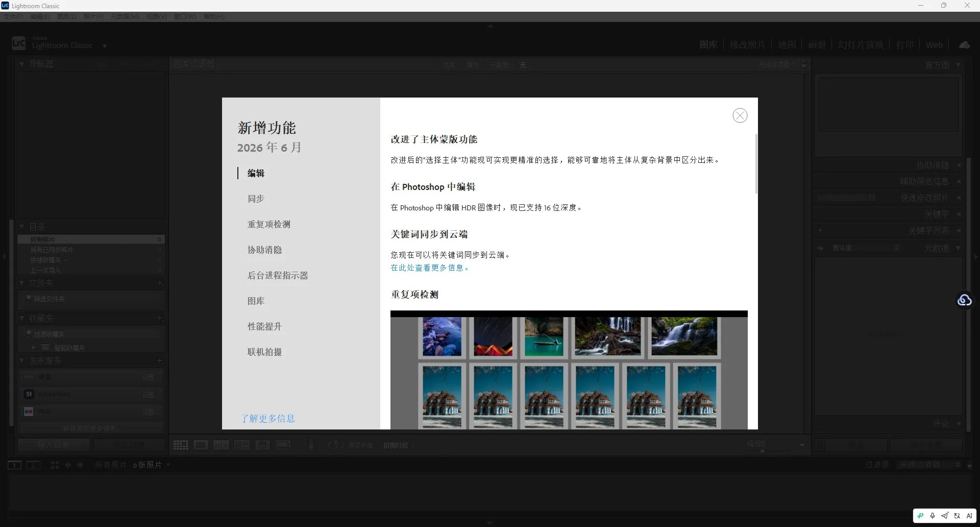Open the 关闭过滤器 filter dropdown
Screen dimensions: 980x527
pos(929,465)
